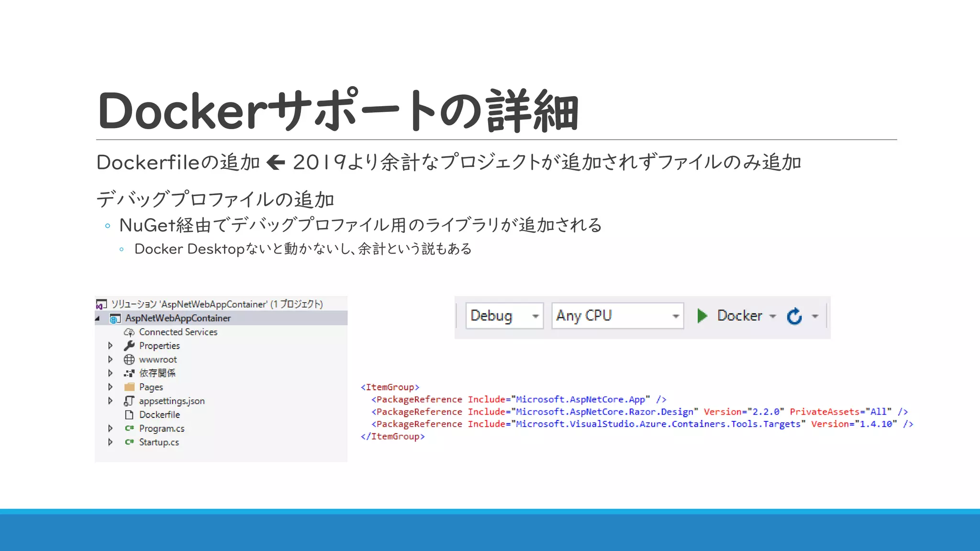This screenshot has height=551, width=980.
Task: Click the opening <ItemGroup> tag
Action: coord(390,387)
